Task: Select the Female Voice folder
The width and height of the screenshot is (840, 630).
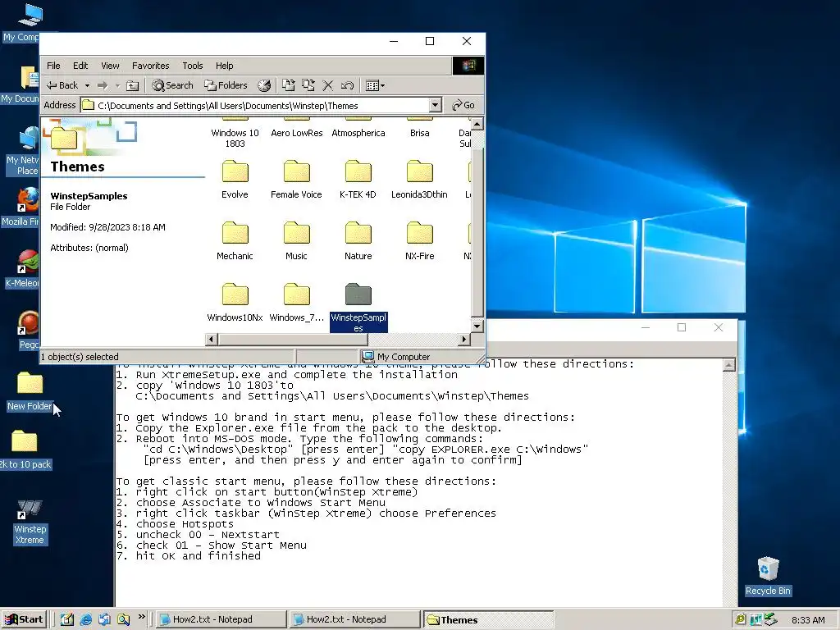Action: click(296, 180)
